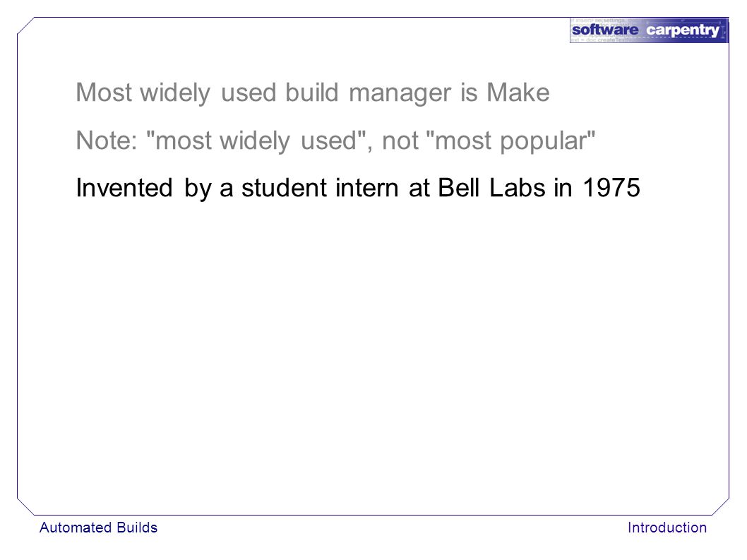Click the word "Builds" in the footer
747x560 pixels.
tap(137, 528)
